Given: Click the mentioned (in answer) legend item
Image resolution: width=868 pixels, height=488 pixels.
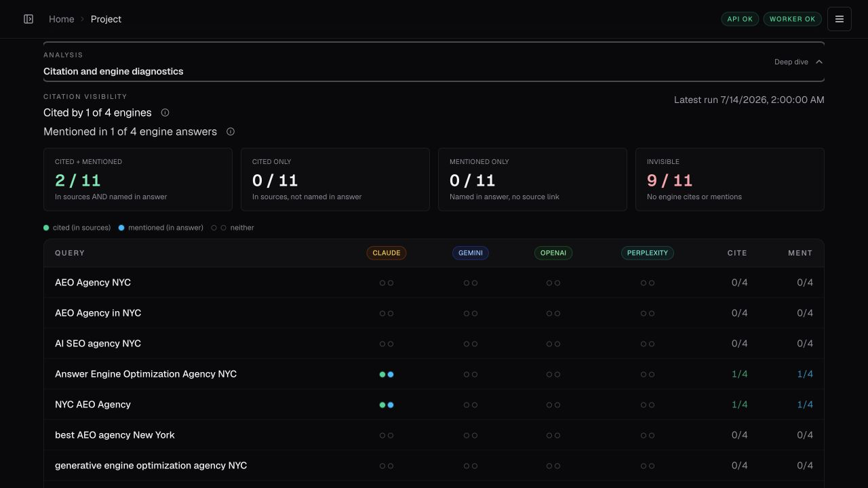Looking at the screenshot, I should pyautogui.click(x=161, y=228).
